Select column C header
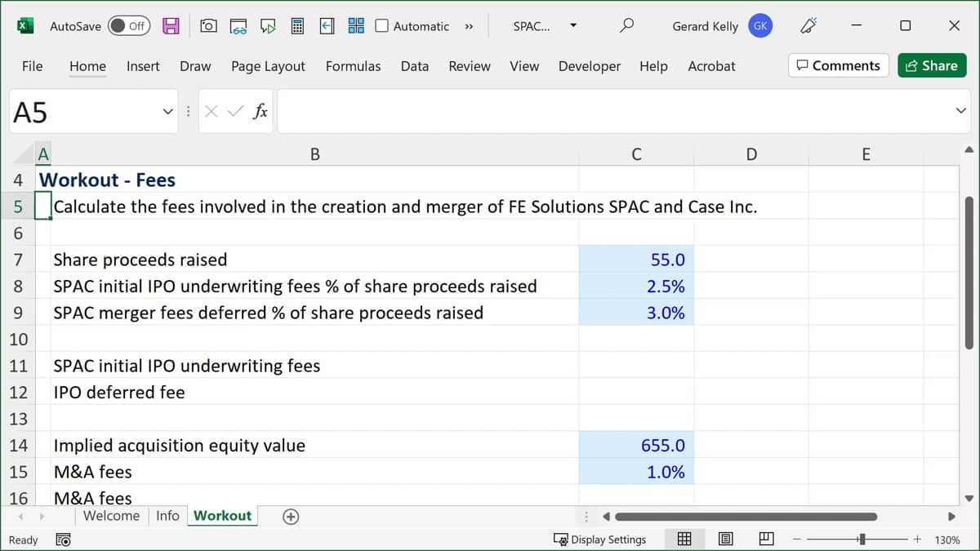 636,153
